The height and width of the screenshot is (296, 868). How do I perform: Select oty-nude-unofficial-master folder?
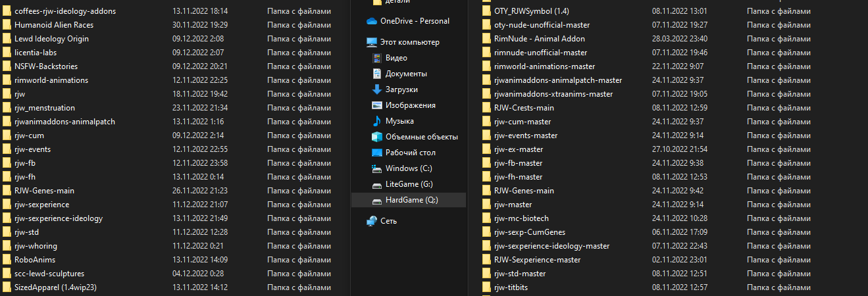[x=542, y=25]
